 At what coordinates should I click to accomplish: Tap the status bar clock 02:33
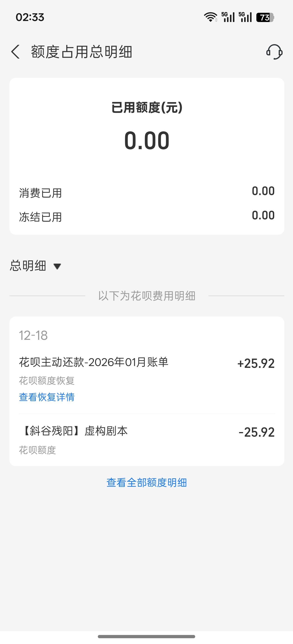pyautogui.click(x=30, y=17)
